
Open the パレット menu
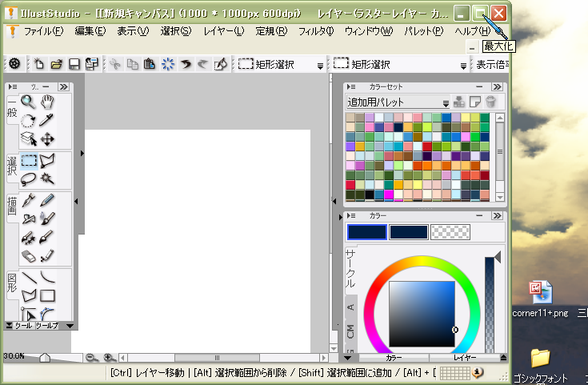tap(424, 31)
